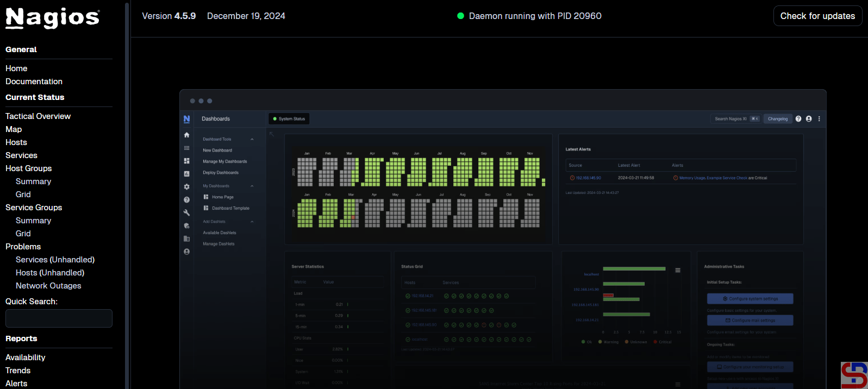868x389 pixels.
Task: Click the home icon in the XI sidebar
Action: point(186,135)
